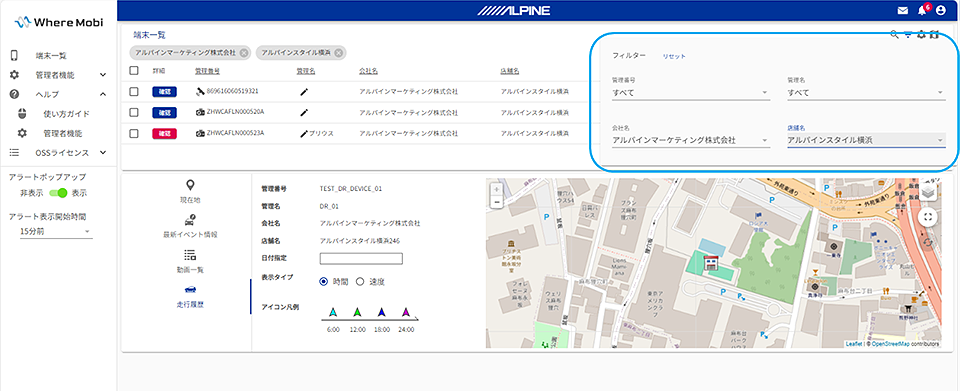Select the 時間 display type radio button
960x391 pixels.
tap(324, 281)
